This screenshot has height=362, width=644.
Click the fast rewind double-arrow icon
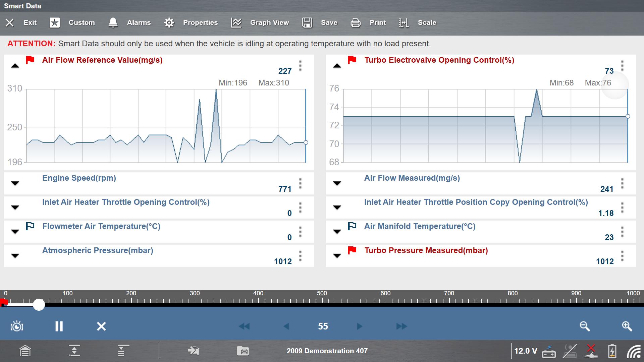pos(244,326)
